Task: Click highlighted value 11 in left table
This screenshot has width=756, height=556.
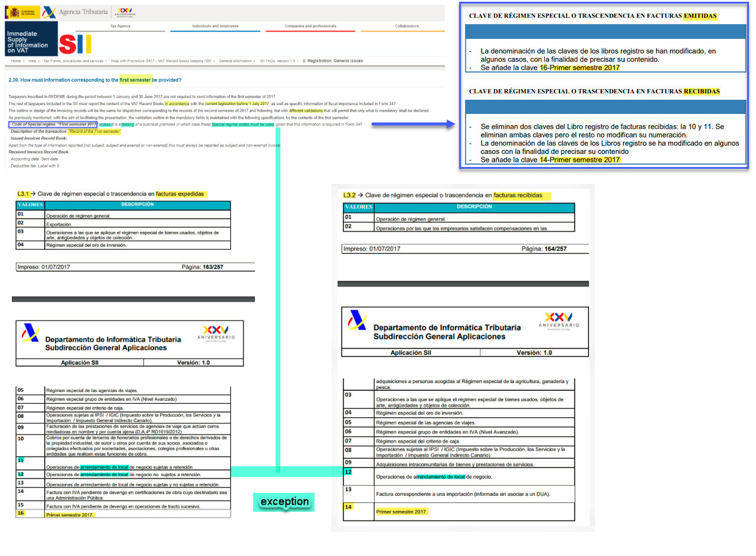Action: (x=21, y=459)
